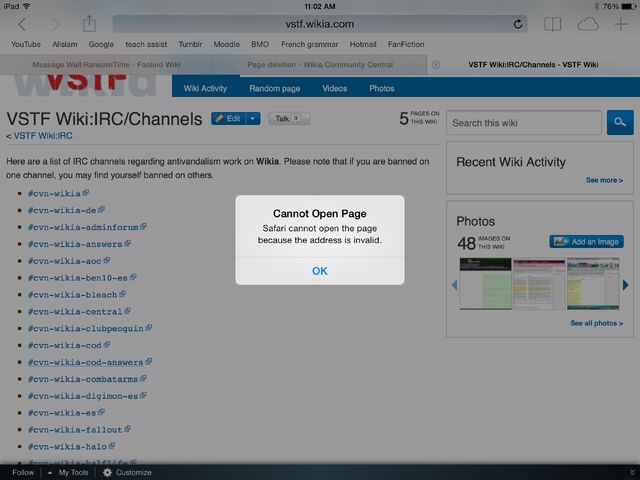The height and width of the screenshot is (480, 640).
Task: Open the Talk page button
Action: [289, 118]
